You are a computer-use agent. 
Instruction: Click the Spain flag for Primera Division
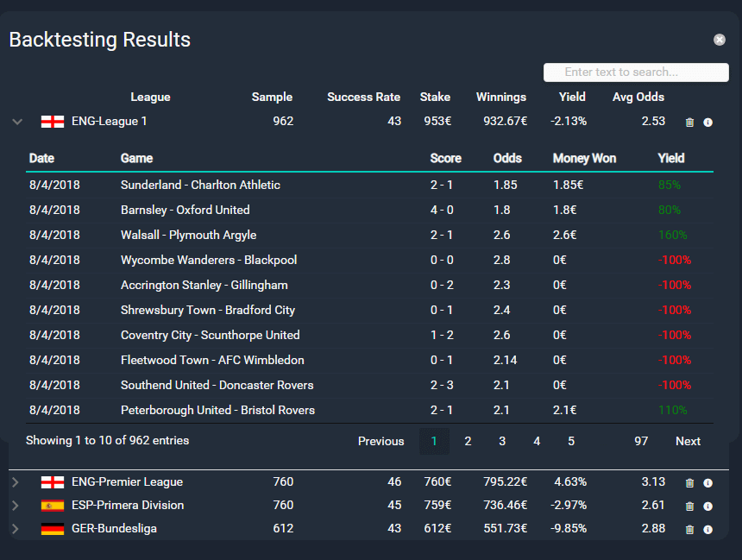coord(51,506)
